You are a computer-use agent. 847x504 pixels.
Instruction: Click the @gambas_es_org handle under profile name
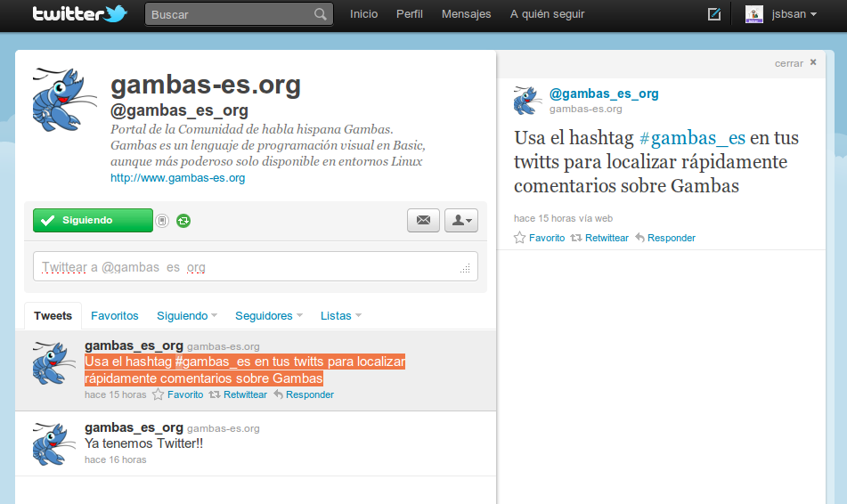[179, 110]
